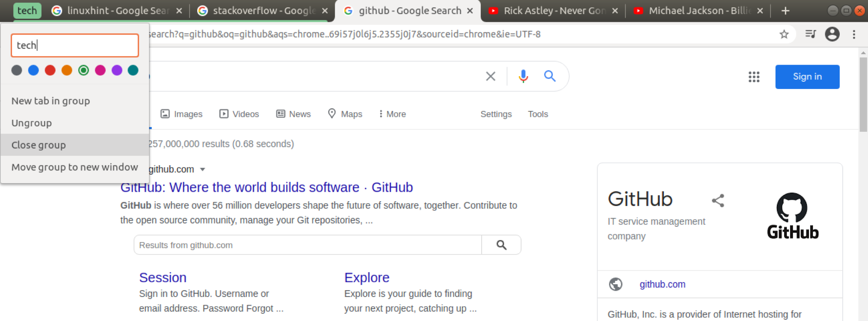The width and height of the screenshot is (868, 321).
Task: Select Close group from the menu
Action: tap(39, 145)
